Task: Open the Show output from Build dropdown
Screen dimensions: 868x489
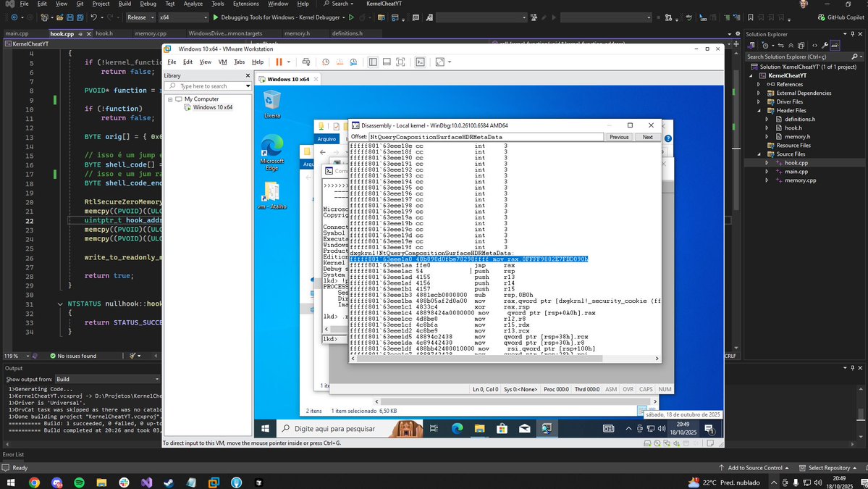Action: pyautogui.click(x=107, y=380)
